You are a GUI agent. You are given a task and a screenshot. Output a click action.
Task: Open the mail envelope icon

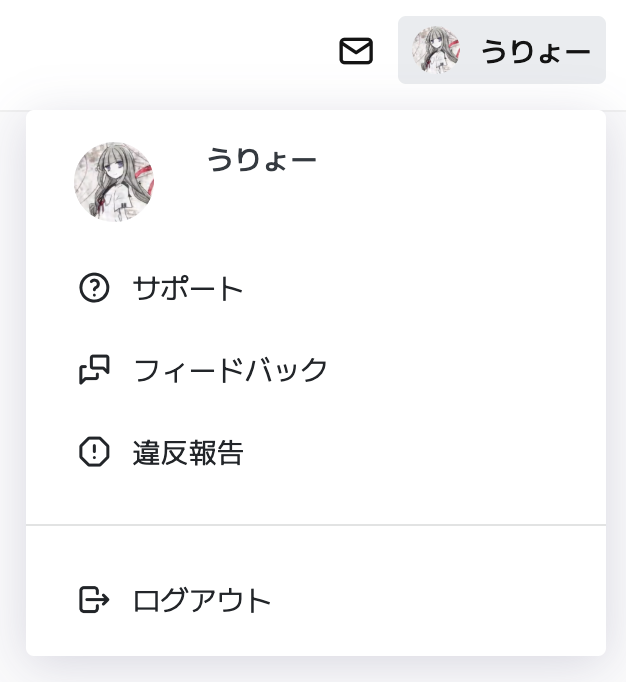356,51
